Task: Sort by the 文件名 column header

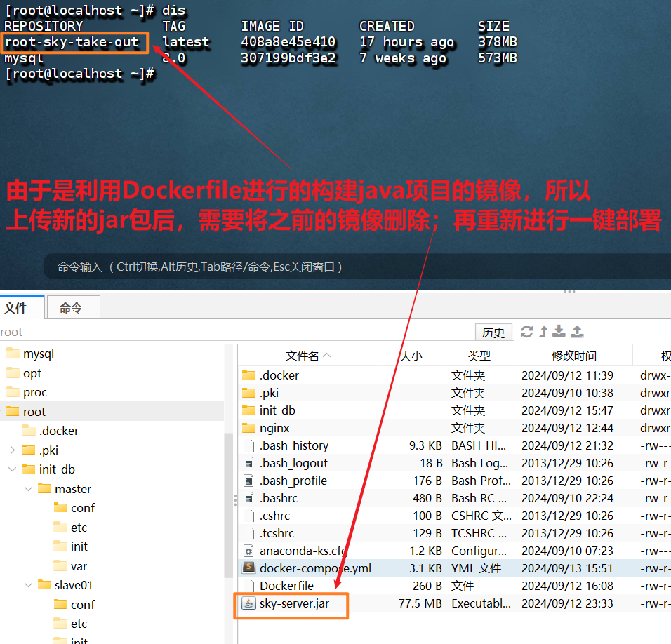Action: [307, 356]
